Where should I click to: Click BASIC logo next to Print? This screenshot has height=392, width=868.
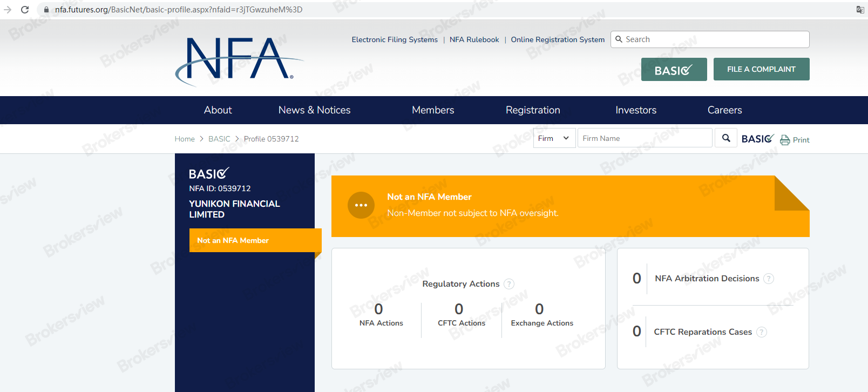point(757,139)
